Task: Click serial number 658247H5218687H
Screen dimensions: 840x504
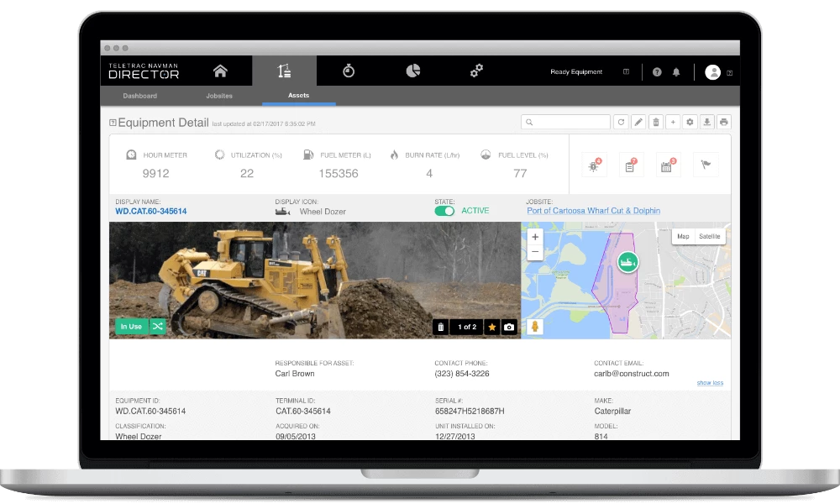Action: (470, 412)
